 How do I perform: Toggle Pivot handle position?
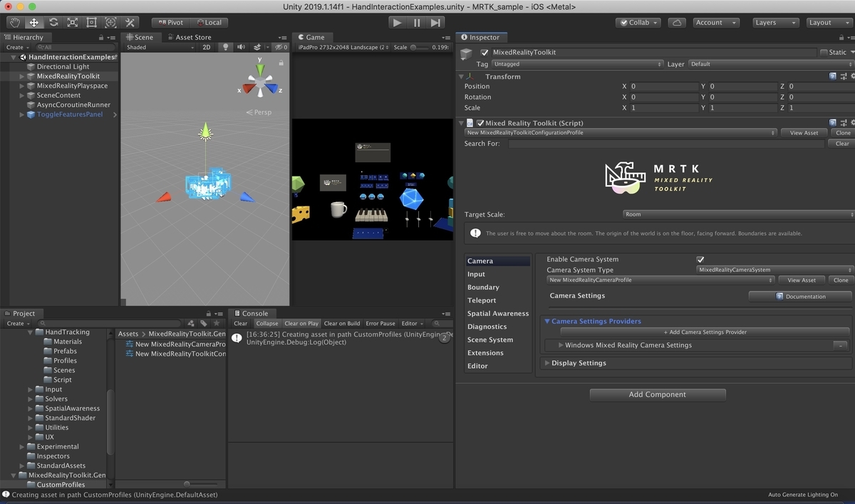click(171, 23)
